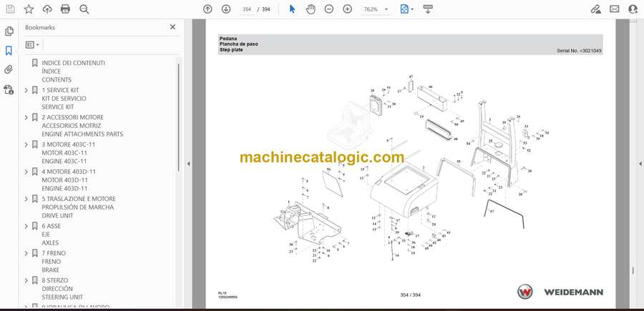This screenshot has width=644, height=311.
Task: Print the document with printer icon
Action: coord(65,9)
